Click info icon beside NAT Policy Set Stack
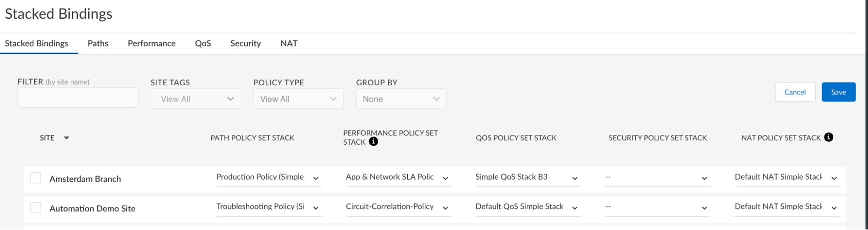 click(828, 137)
